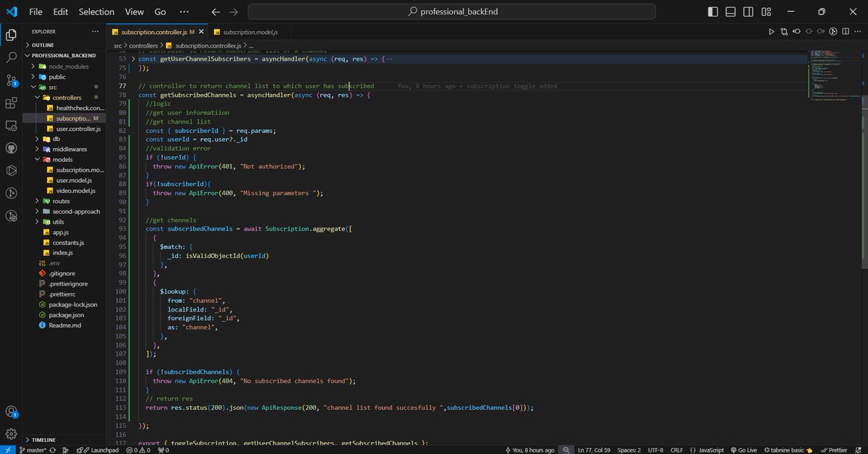Go to next change in editor toolbar
Viewport: 868px width, 454px height.
coord(820,32)
